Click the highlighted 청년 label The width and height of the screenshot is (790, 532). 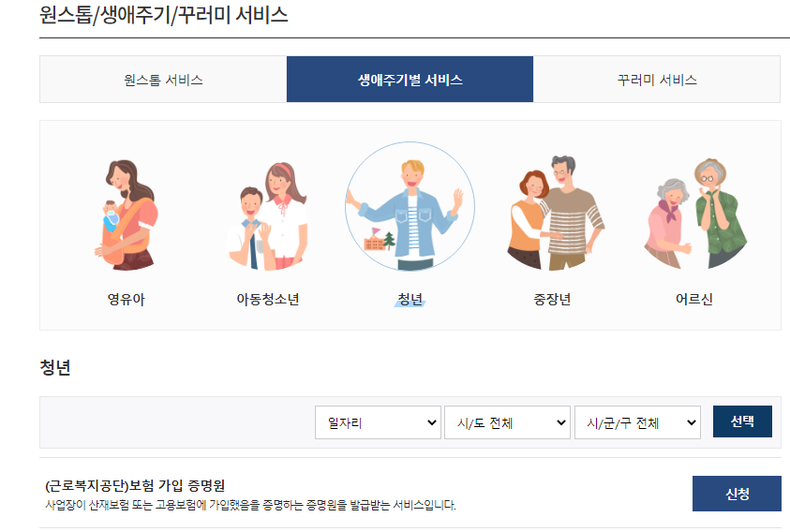coord(410,300)
